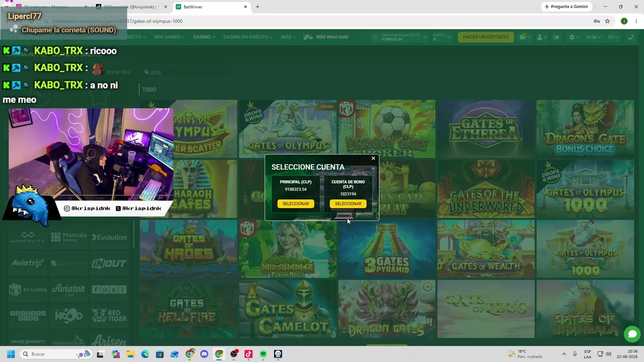Refresh the account balance icon

(x=375, y=37)
